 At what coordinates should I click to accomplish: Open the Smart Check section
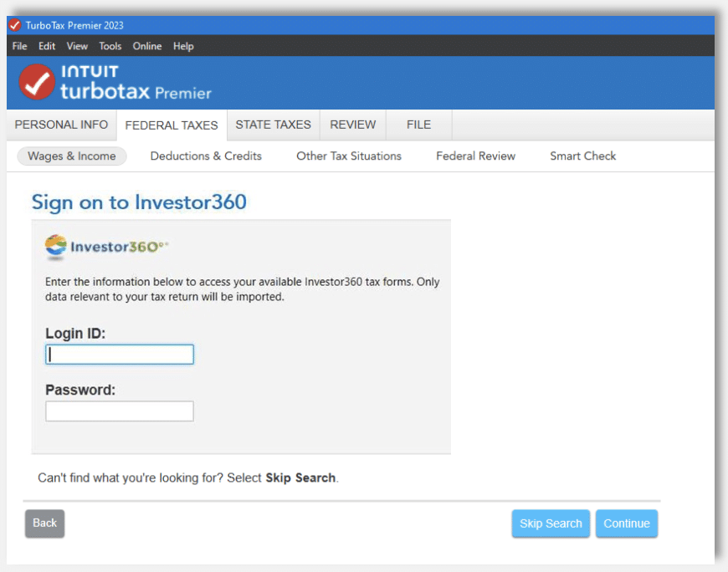582,156
